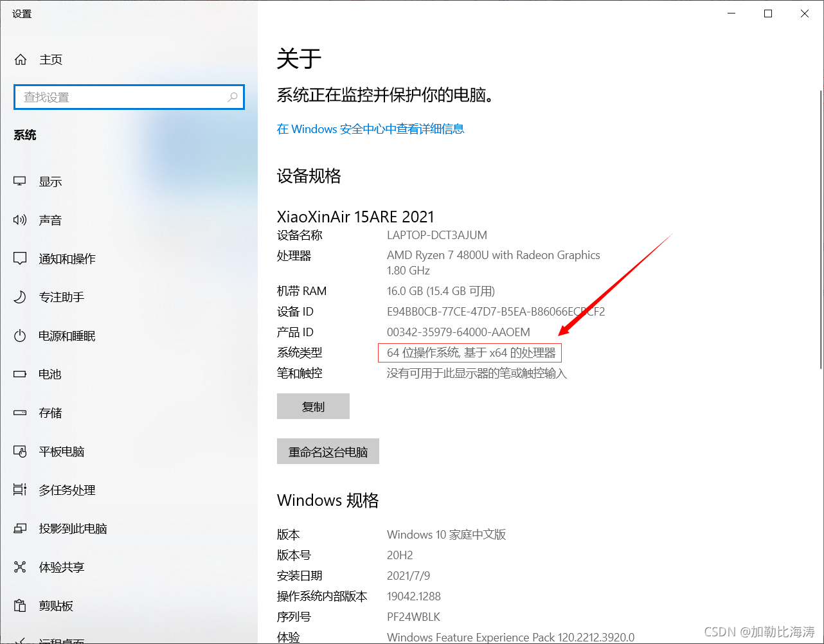Click the 序列号 label
The image size is (824, 644).
(294, 617)
